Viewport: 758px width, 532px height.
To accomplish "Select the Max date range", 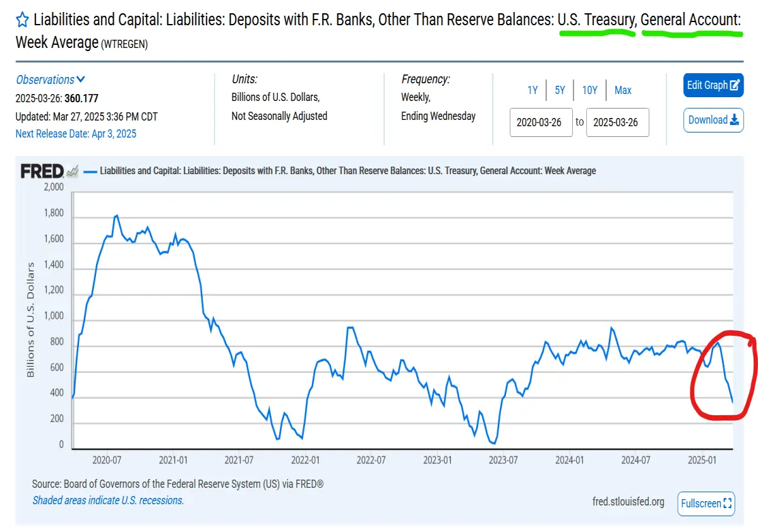I will tap(623, 90).
